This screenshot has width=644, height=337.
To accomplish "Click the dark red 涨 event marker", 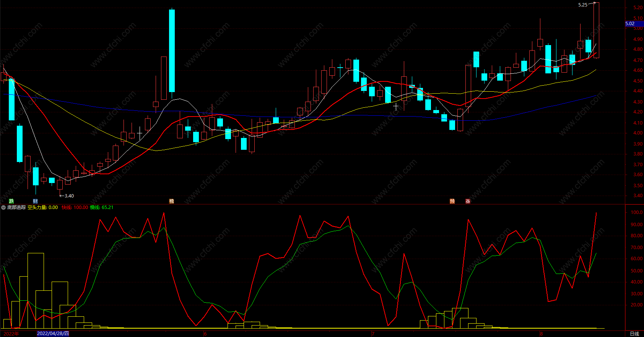I will (468, 201).
